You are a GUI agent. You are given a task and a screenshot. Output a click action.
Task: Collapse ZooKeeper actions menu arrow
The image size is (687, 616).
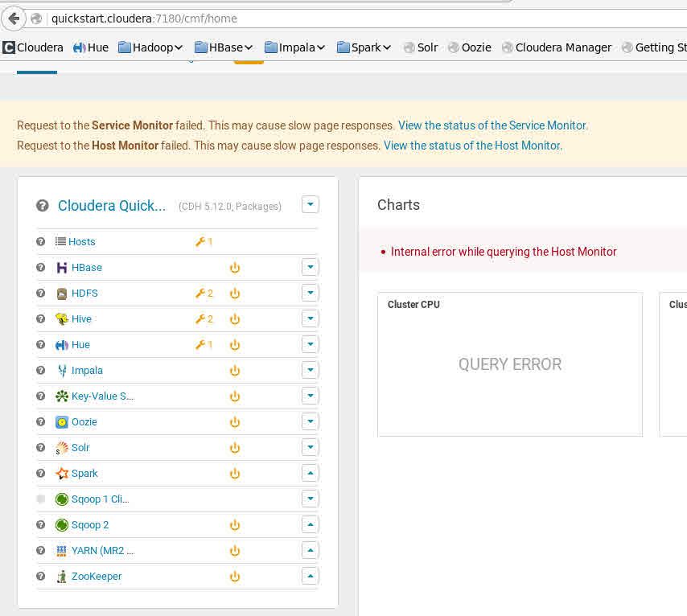pyautogui.click(x=311, y=576)
